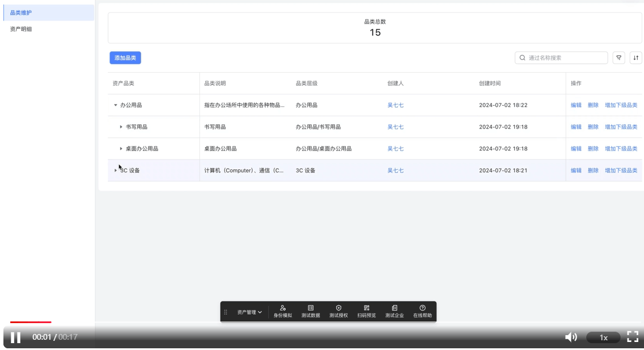Change the 1x playback speed
The height and width of the screenshot is (350, 644).
click(603, 337)
